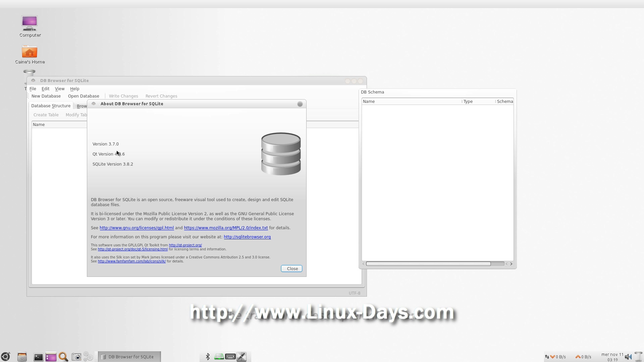Click the plug connection tray icon
This screenshot has width=644, height=362.
pos(241,357)
